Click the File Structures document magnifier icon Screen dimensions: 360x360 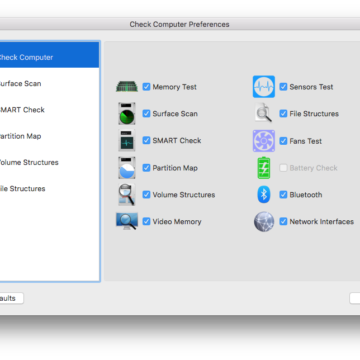click(x=264, y=113)
